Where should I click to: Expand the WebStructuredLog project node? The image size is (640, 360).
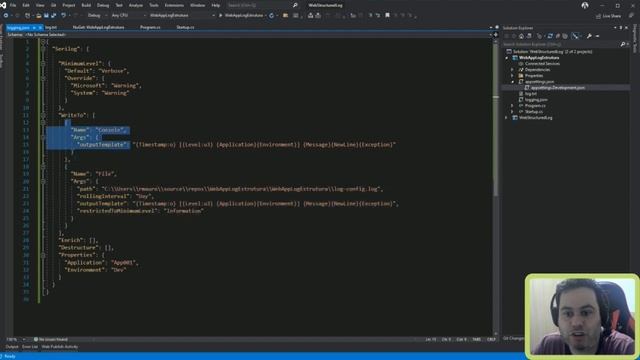pos(507,118)
